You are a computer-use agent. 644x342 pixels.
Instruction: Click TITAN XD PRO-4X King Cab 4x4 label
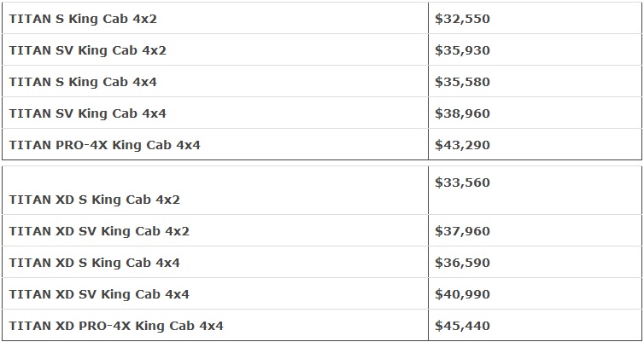116,326
